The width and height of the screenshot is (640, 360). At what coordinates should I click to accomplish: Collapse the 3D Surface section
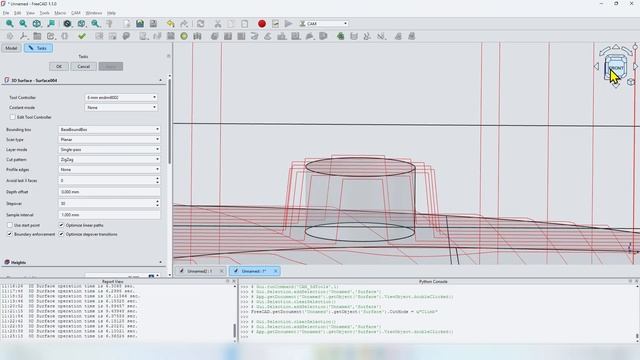tap(160, 80)
